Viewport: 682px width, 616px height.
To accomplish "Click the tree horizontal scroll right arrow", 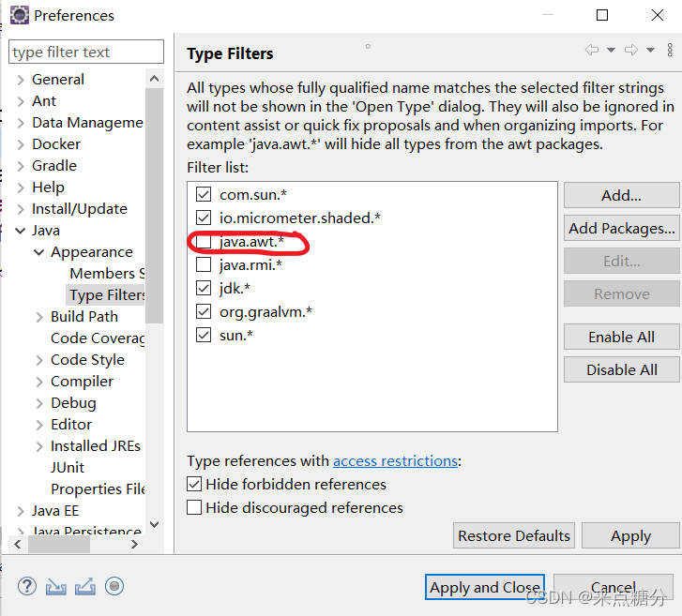I will coord(134,544).
